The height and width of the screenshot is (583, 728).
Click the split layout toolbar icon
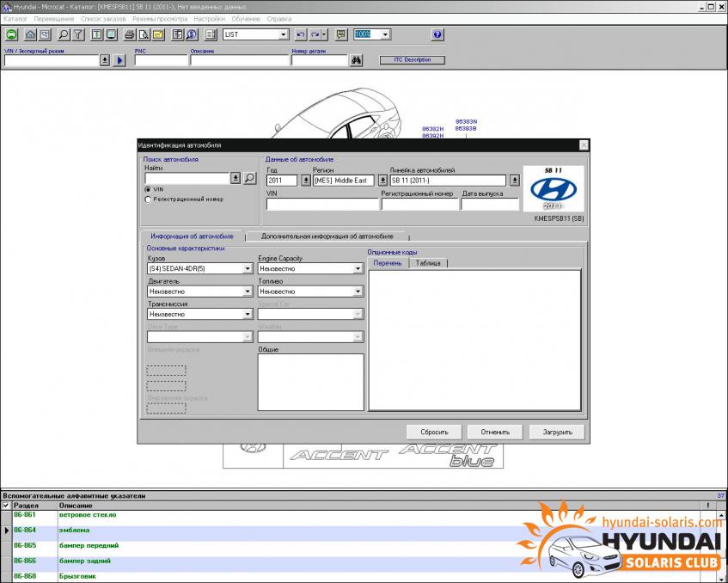point(211,34)
